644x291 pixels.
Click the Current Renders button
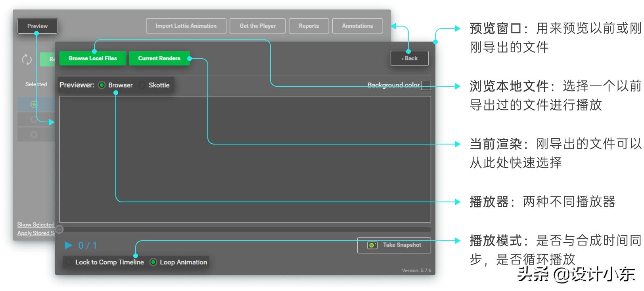coord(159,58)
